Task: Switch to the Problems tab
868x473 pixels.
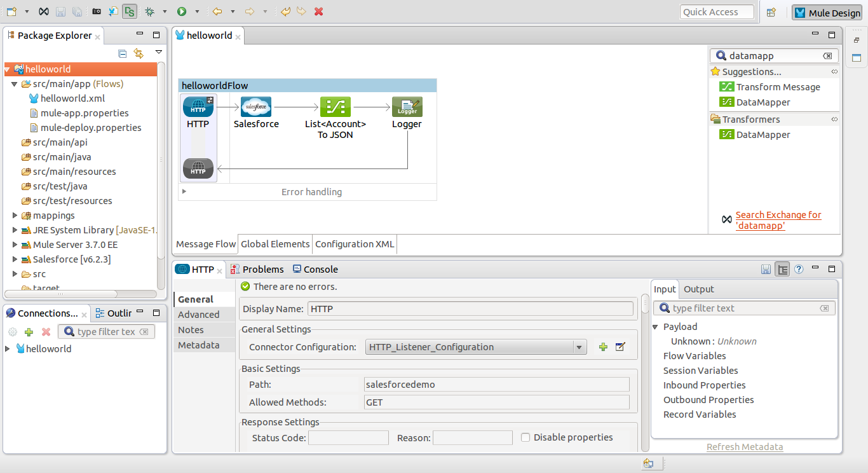Action: click(x=257, y=270)
